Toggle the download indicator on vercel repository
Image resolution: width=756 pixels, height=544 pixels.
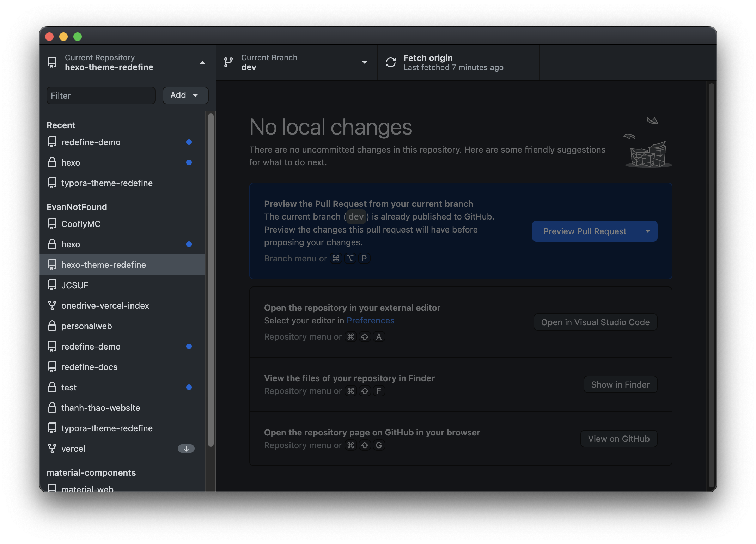tap(185, 448)
